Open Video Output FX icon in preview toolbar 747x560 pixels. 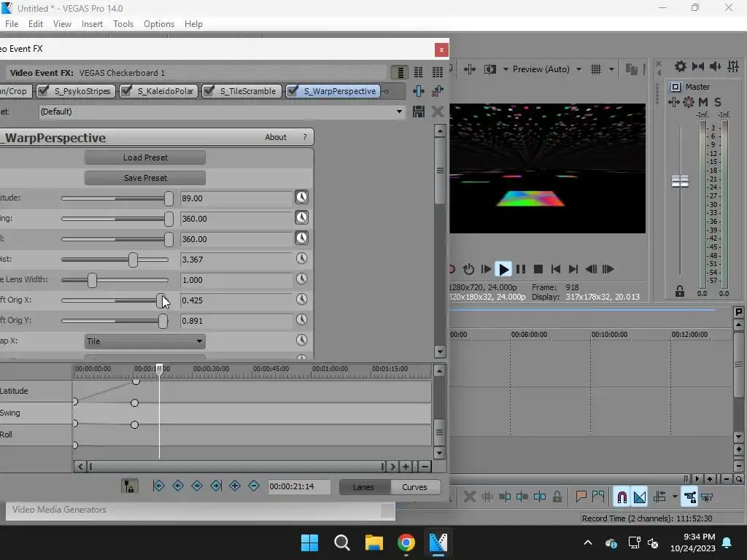(470, 69)
